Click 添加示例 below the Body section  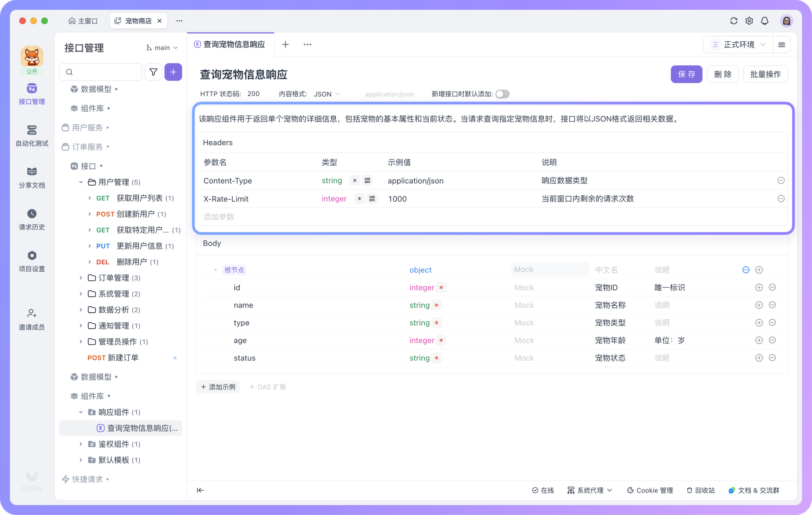[x=218, y=387]
